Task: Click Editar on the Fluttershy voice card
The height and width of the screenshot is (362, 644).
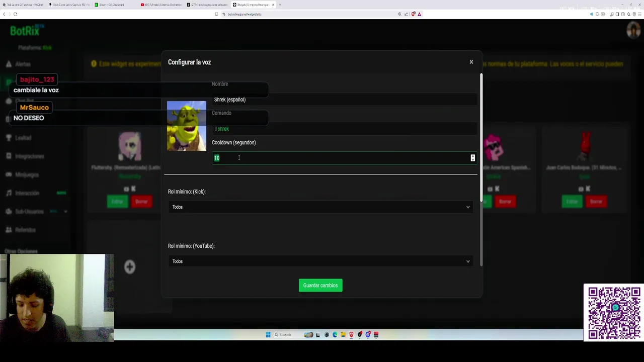Action: [117, 202]
